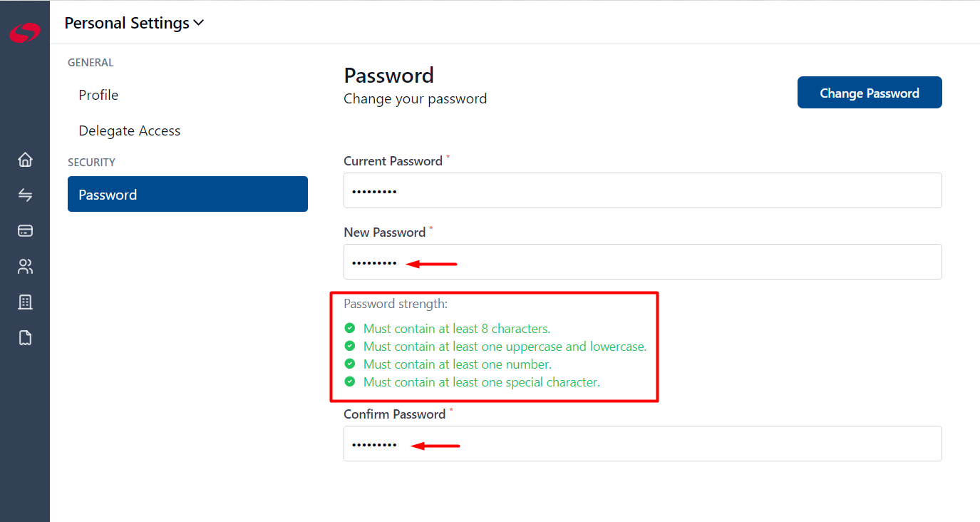
Task: Open the cards icon in sidebar
Action: (x=25, y=230)
